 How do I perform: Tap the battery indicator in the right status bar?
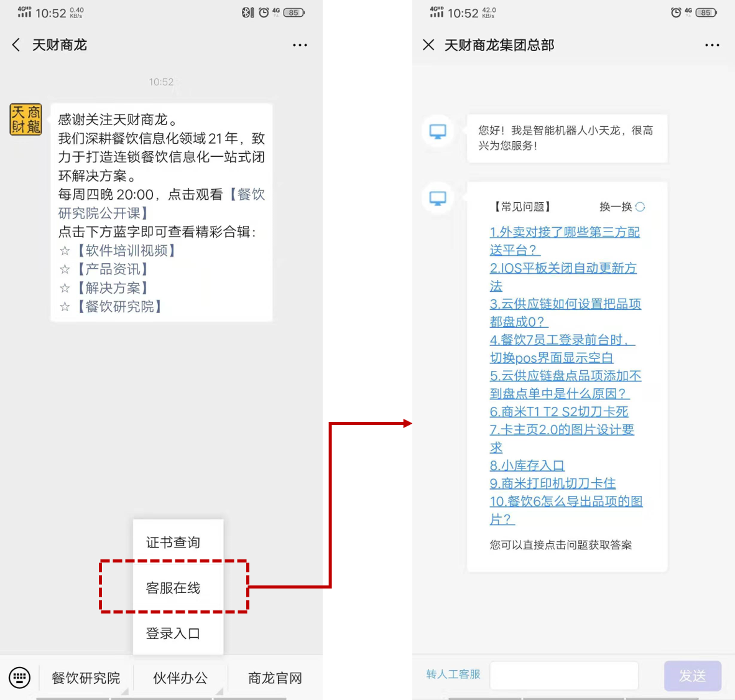[706, 12]
